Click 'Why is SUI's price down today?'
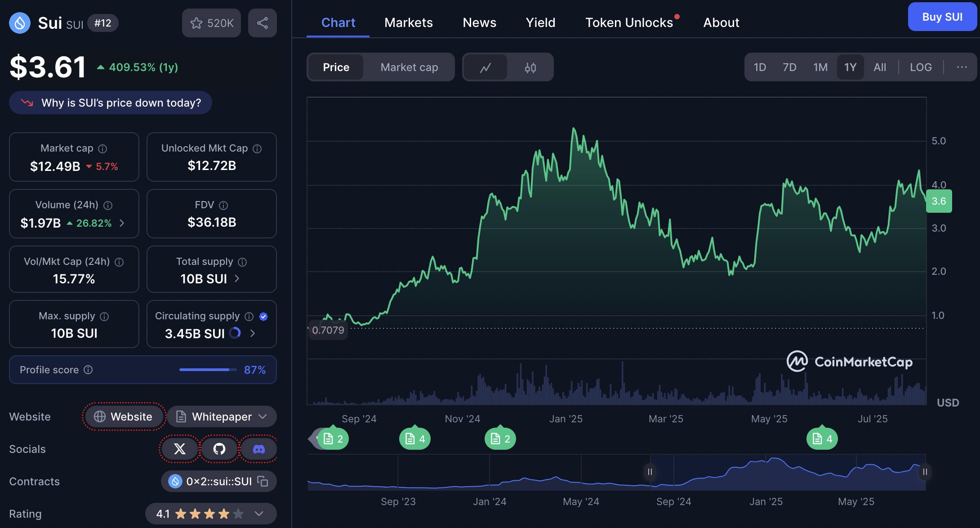The image size is (980, 528). [111, 103]
